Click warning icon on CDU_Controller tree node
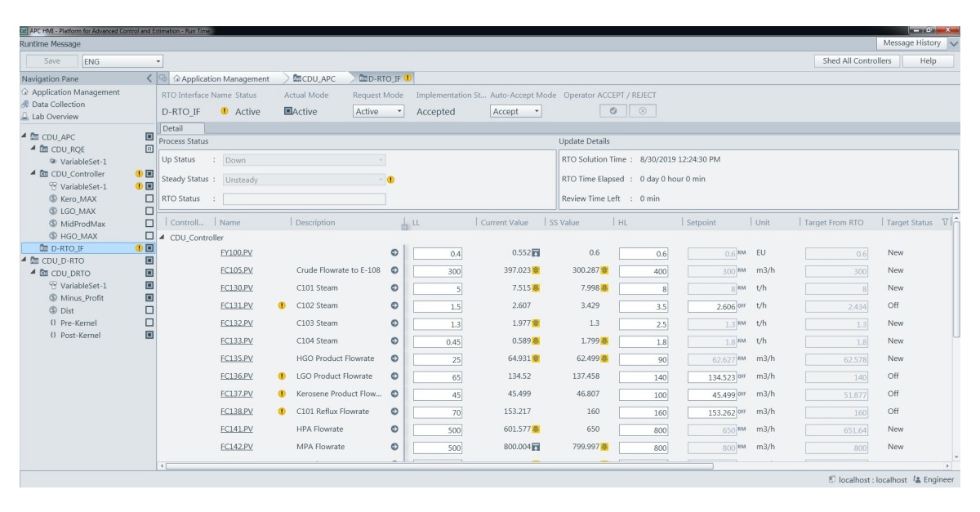This screenshot has height=512, width=980. click(x=139, y=174)
